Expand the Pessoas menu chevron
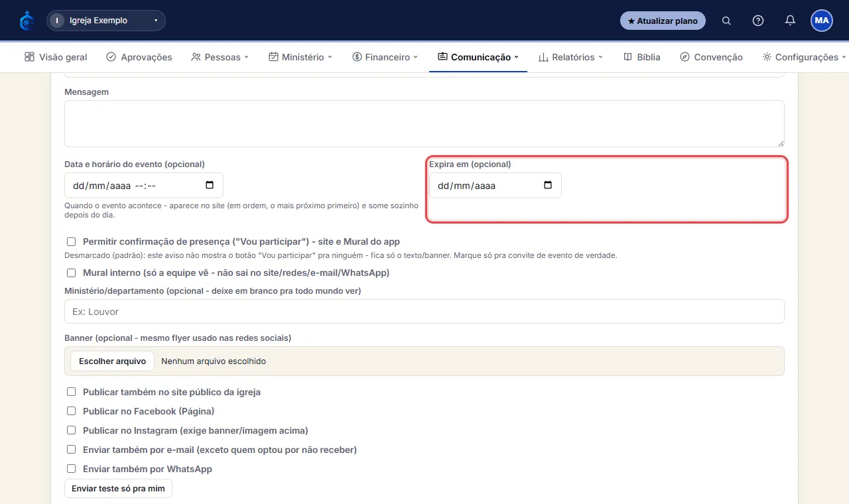 point(247,57)
